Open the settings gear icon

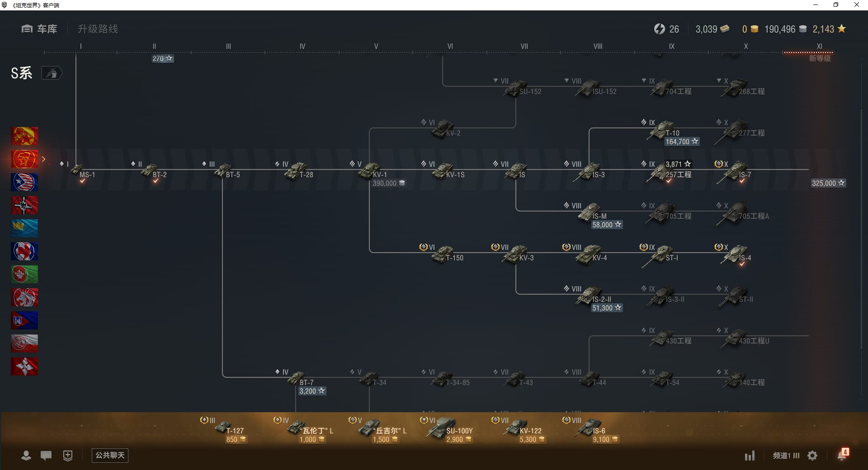812,456
